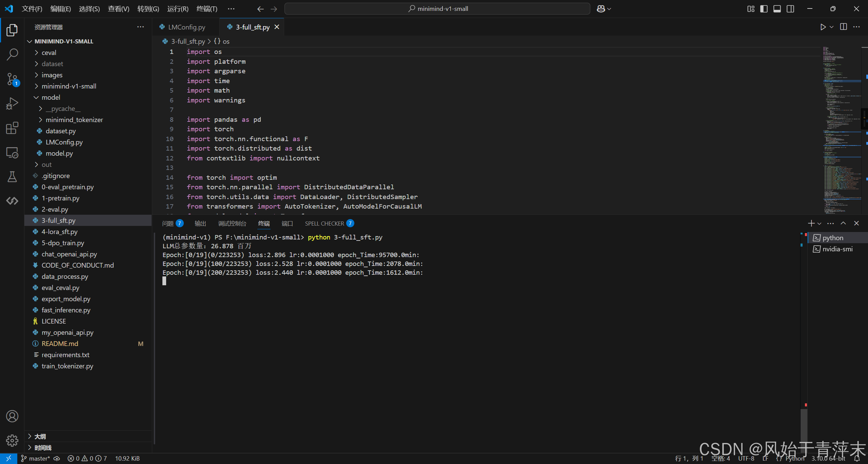Open run button dropdown arrow
Screen dimensions: 868x464
point(831,27)
